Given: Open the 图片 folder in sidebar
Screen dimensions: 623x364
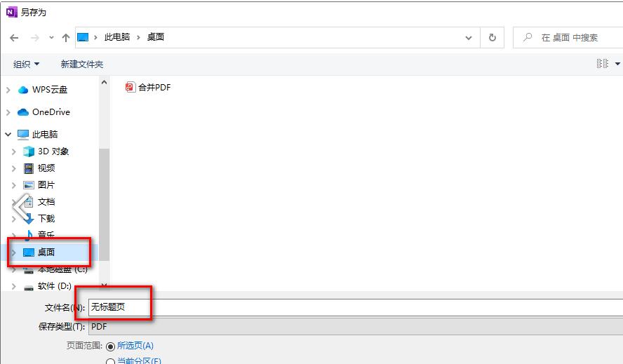Looking at the screenshot, I should [x=46, y=184].
